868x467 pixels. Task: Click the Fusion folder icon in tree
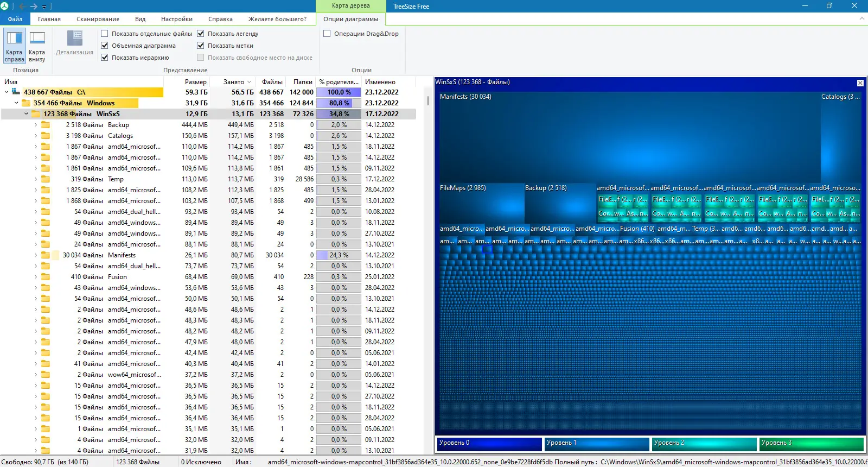coord(46,277)
